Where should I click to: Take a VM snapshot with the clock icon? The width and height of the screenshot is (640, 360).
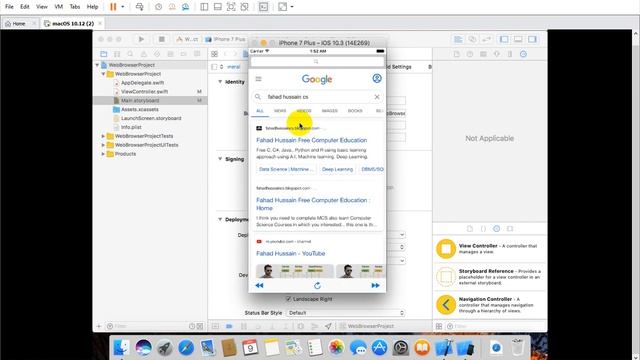click(158, 7)
